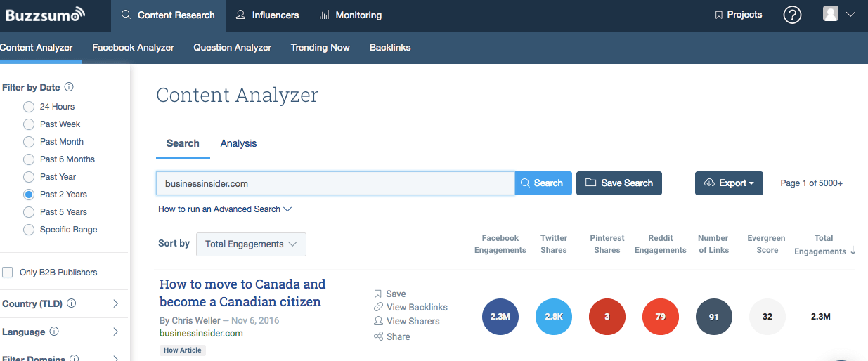Enable Only B2B Publishers checkbox

(8, 273)
